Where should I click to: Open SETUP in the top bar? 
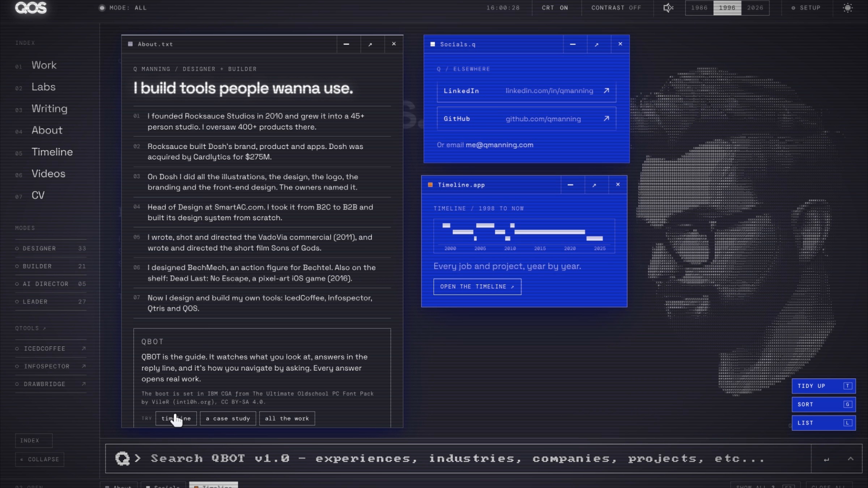click(806, 8)
